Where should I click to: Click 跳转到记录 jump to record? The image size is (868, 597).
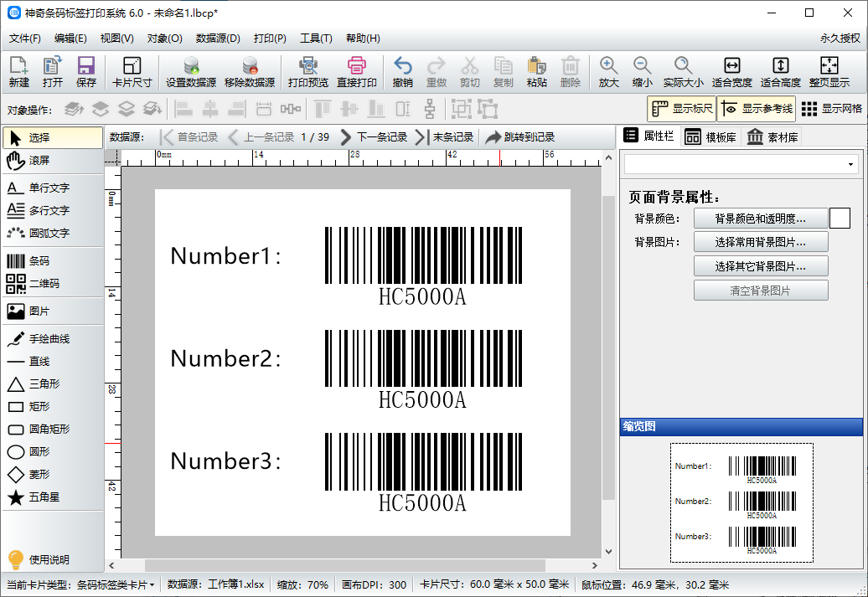click(x=520, y=136)
